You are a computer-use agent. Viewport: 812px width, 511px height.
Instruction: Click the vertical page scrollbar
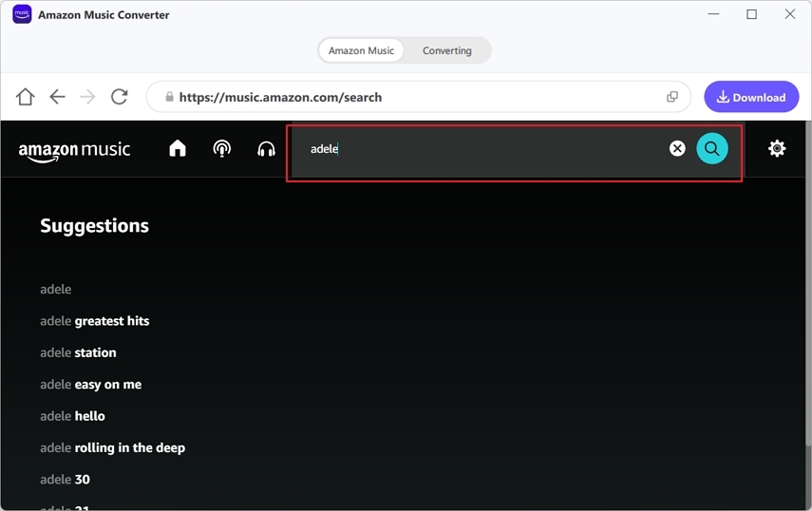[x=808, y=285]
